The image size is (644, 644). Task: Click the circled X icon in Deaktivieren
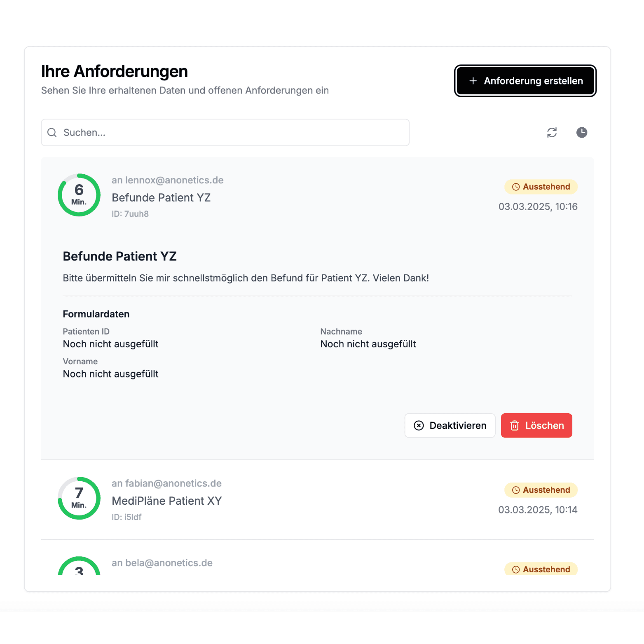[419, 426]
